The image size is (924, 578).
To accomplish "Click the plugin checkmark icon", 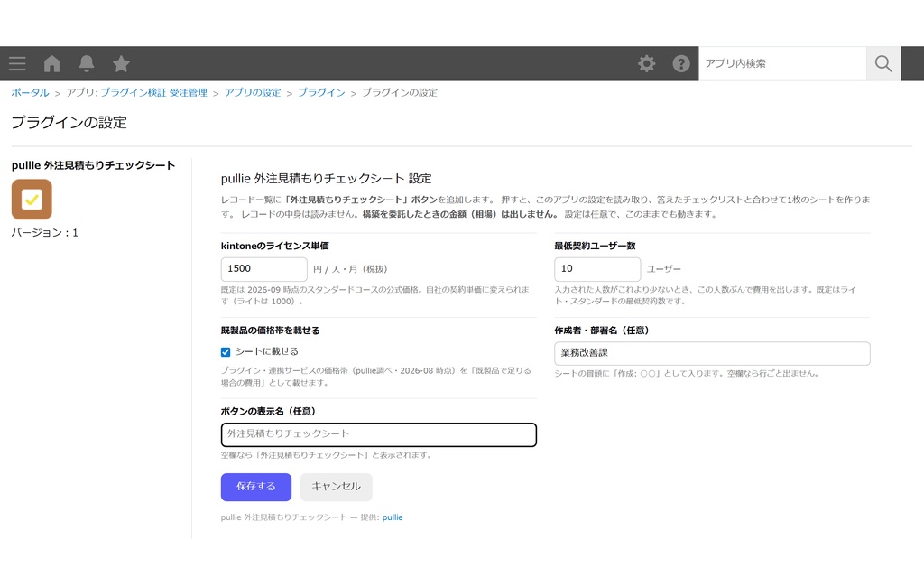I will pos(32,200).
